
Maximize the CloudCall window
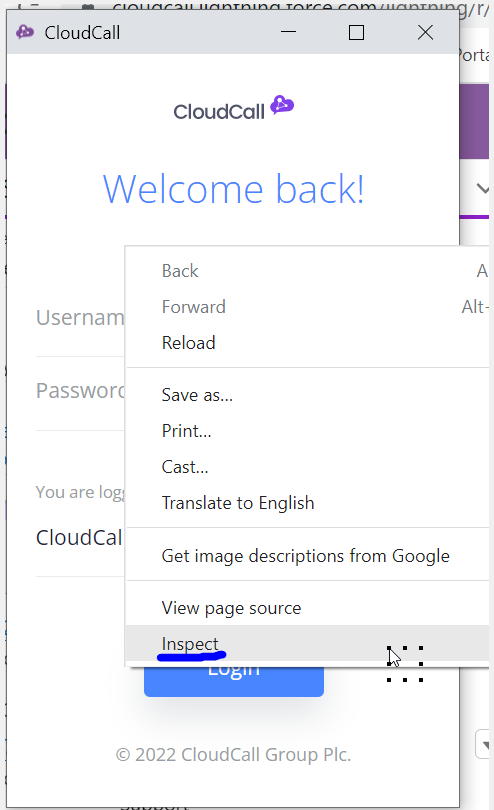tap(356, 32)
